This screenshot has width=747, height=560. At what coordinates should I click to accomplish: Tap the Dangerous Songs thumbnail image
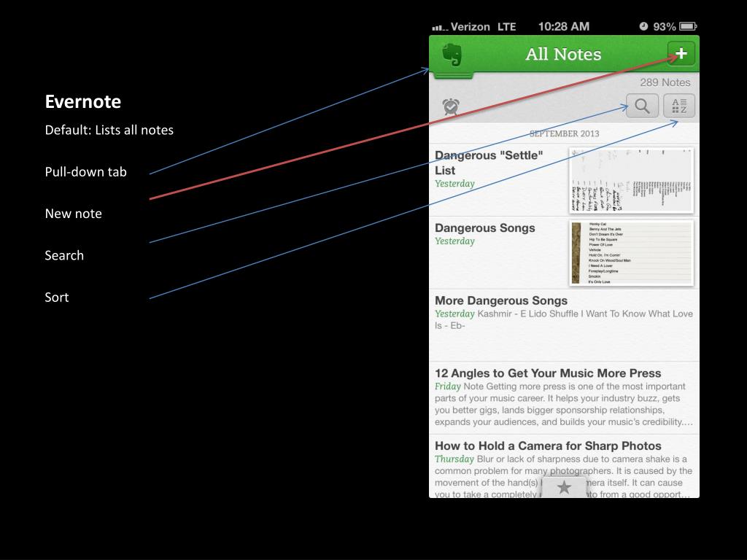631,253
